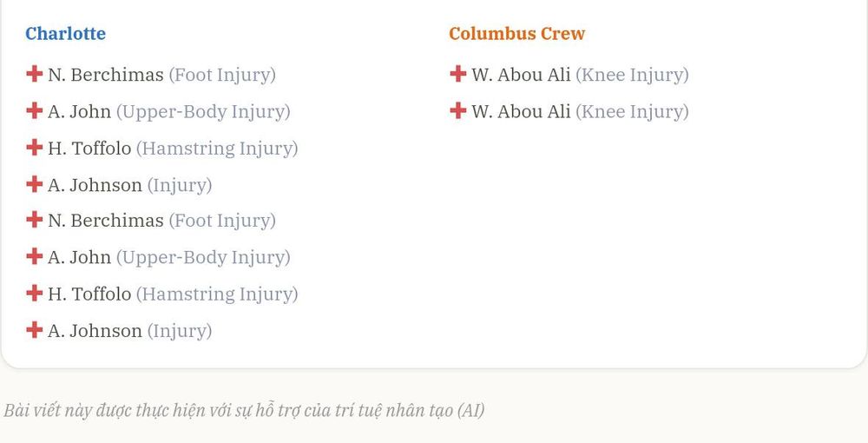This screenshot has width=868, height=443.
Task: Click the first H. Toffolo player name
Action: click(89, 149)
